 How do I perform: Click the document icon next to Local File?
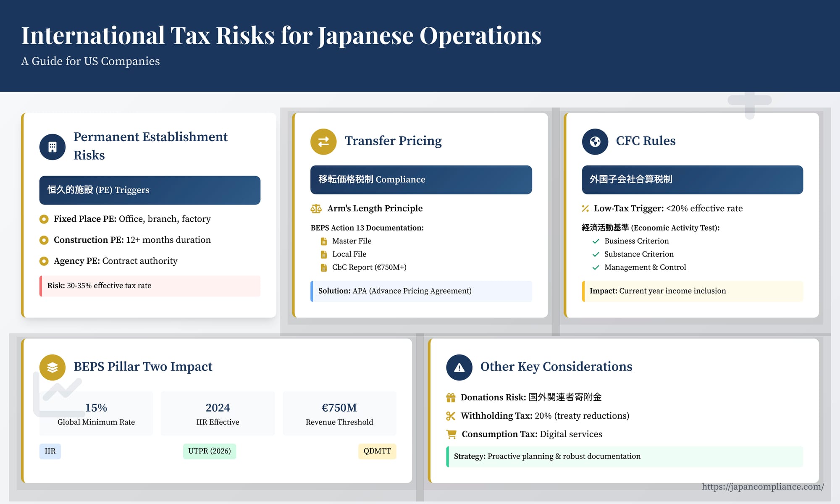click(324, 255)
